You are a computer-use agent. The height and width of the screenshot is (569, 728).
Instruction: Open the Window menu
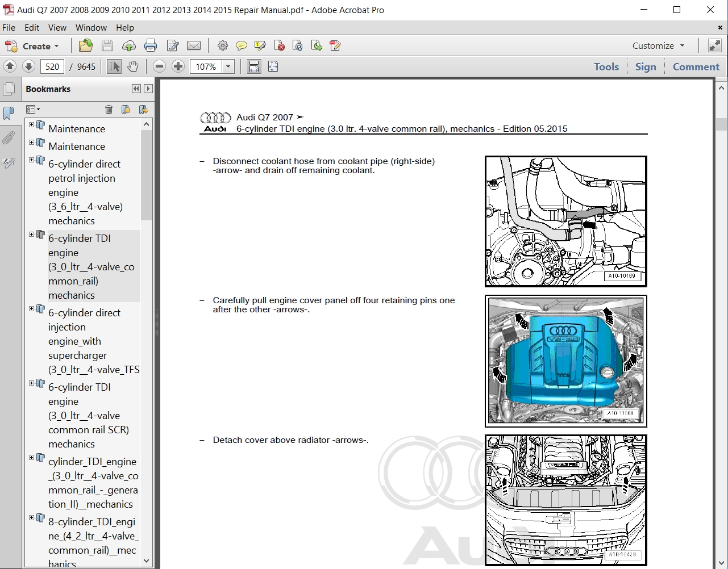pyautogui.click(x=91, y=27)
